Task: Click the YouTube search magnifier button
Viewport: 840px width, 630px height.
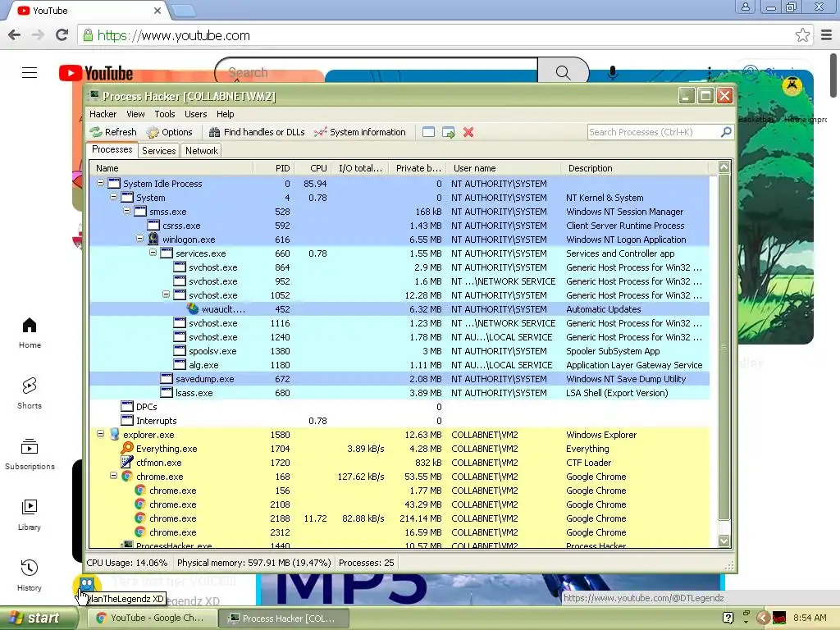Action: 563,72
